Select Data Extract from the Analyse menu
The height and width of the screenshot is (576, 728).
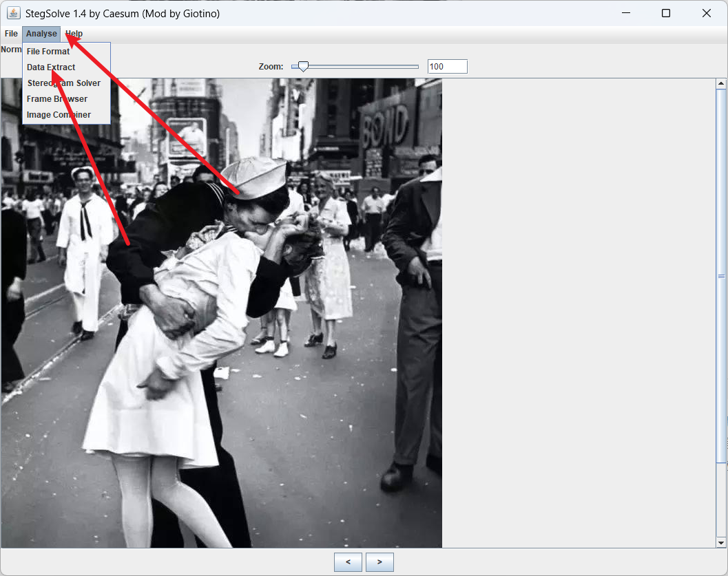51,67
